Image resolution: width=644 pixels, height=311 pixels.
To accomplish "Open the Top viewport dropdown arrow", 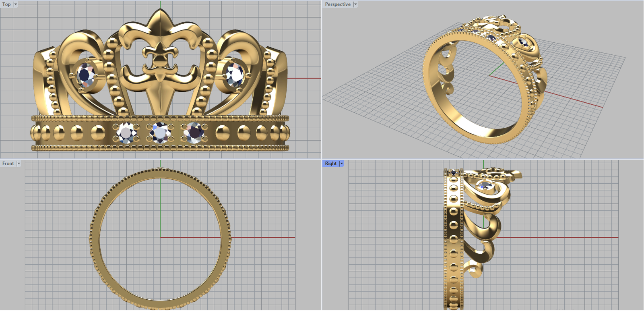I will (x=16, y=4).
